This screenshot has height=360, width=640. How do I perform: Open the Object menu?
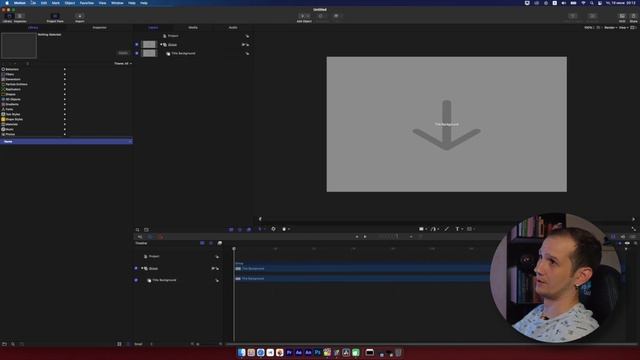(x=70, y=3)
